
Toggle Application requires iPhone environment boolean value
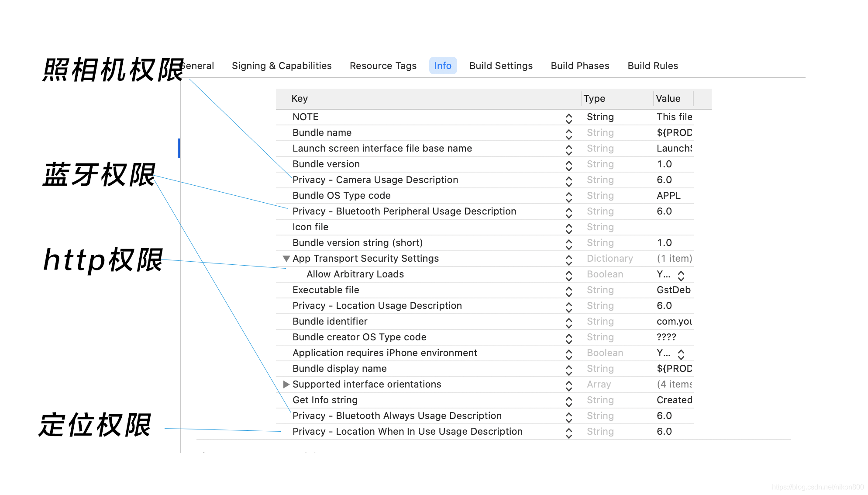click(681, 353)
